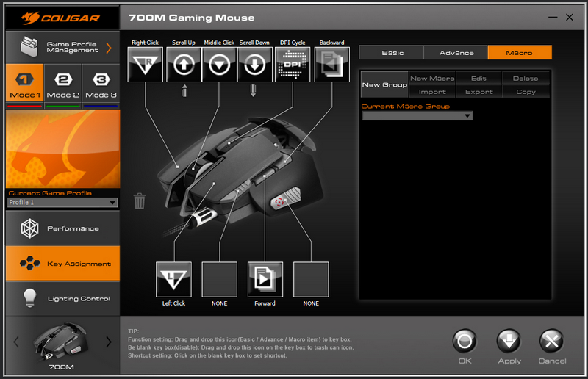The image size is (588, 379).
Task: Expand Game Profile Management with the chevron
Action: (109, 48)
